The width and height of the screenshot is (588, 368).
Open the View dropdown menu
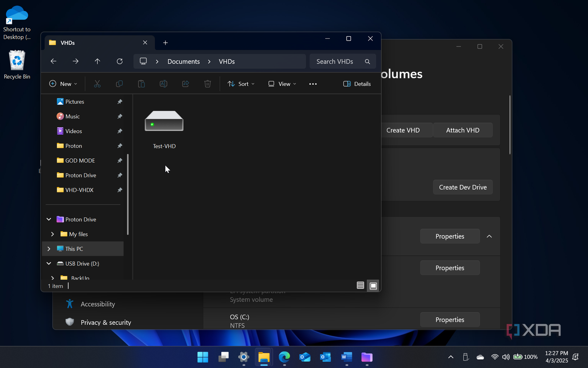[x=282, y=84]
